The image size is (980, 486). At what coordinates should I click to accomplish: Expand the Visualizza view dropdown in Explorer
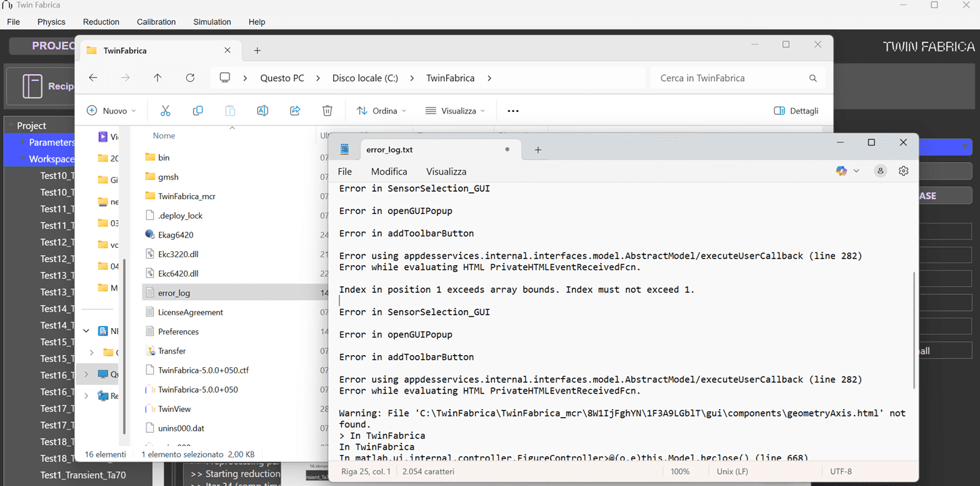456,111
